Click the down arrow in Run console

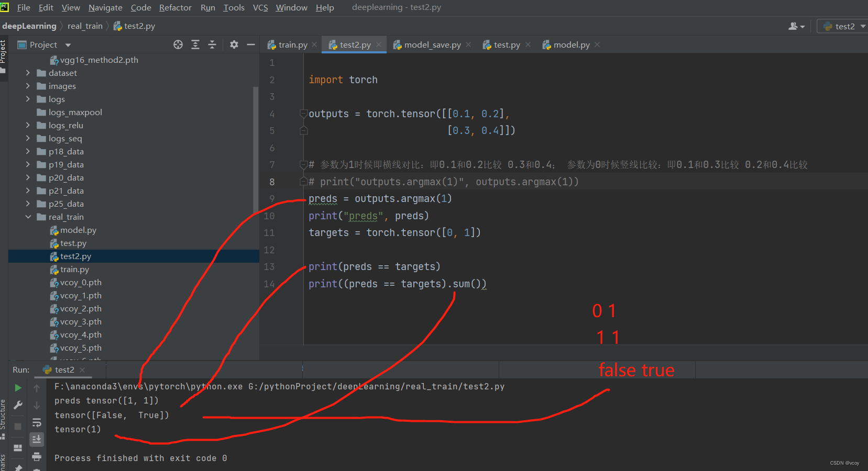(37, 406)
